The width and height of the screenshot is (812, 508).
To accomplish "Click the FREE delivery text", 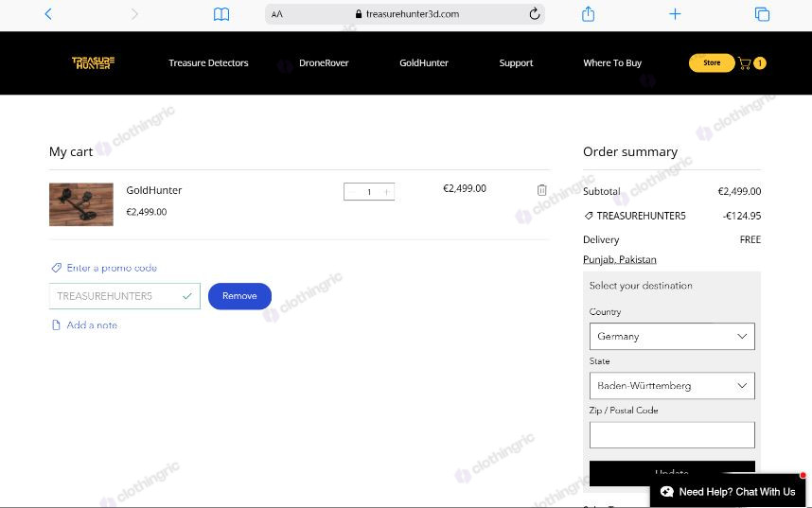I will (x=750, y=239).
